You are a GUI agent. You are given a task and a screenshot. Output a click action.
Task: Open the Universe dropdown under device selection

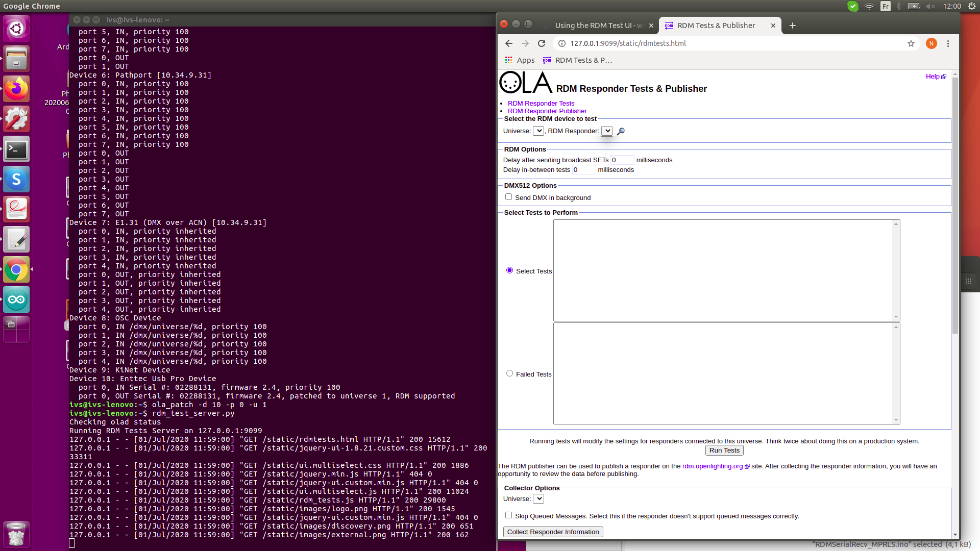[x=538, y=131]
